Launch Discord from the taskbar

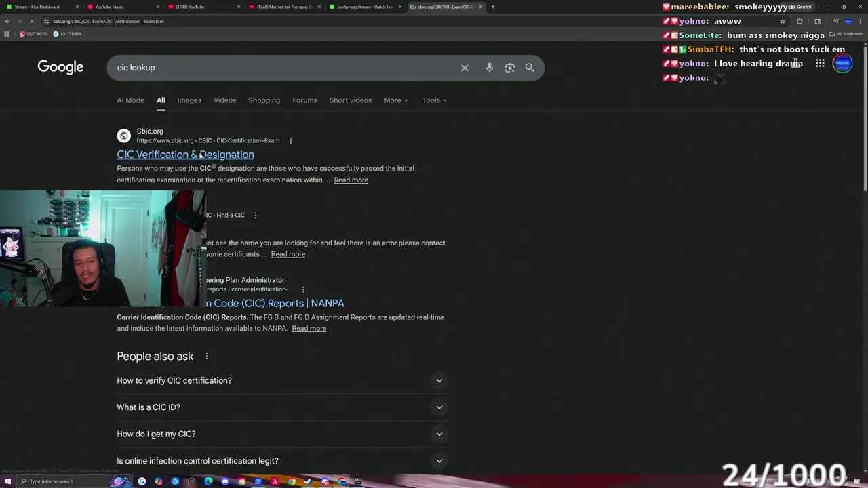click(x=224, y=481)
